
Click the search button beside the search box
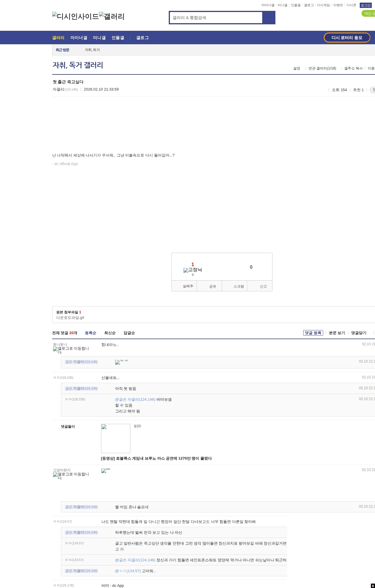(269, 18)
